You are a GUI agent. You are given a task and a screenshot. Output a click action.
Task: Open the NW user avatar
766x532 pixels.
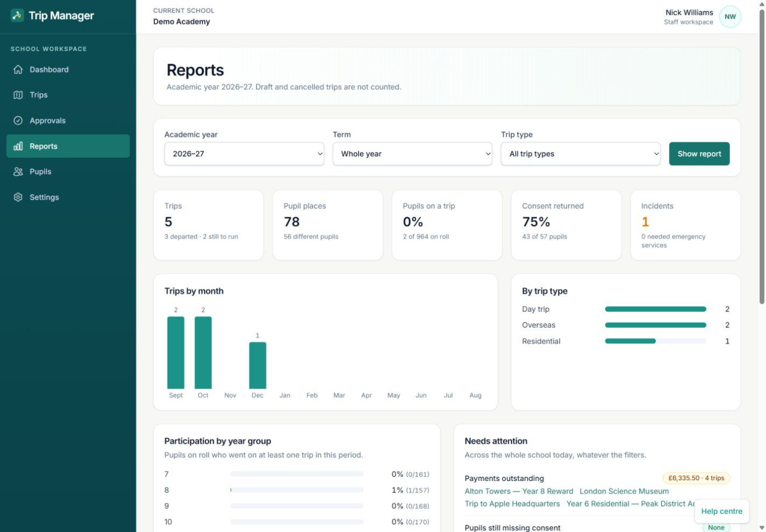point(730,17)
